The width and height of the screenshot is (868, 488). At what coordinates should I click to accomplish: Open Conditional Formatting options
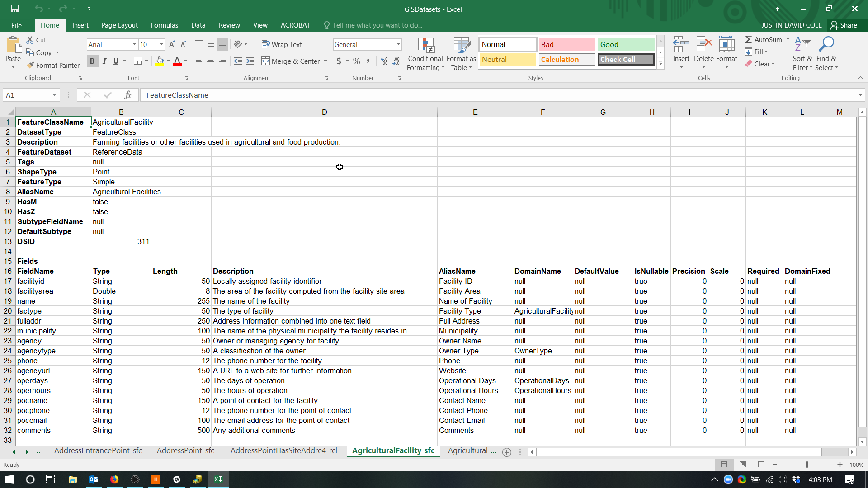pyautogui.click(x=425, y=53)
